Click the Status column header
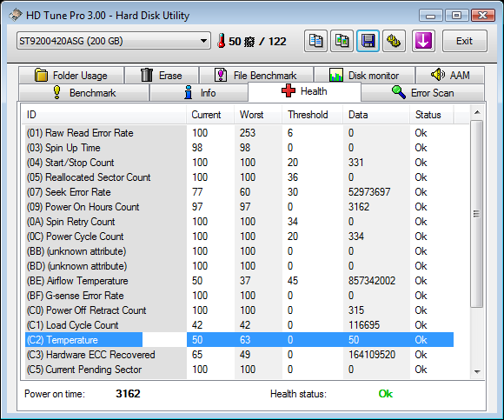 click(432, 115)
